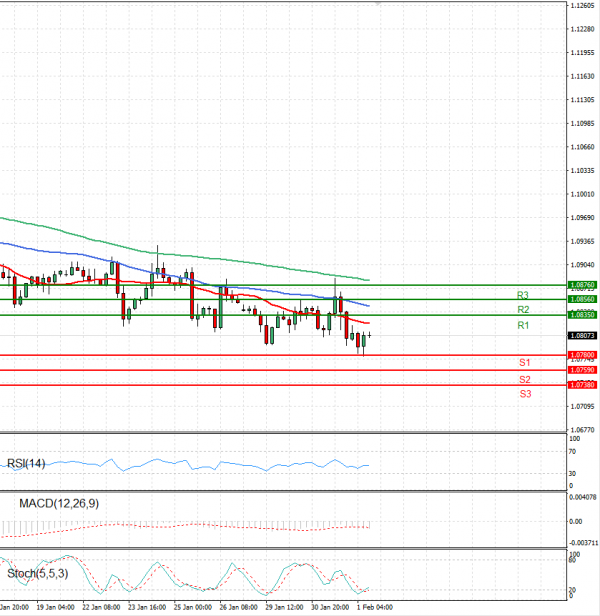Image resolution: width=600 pixels, height=616 pixels.
Task: Click the 70 level on RSI scale
Action: (x=572, y=452)
